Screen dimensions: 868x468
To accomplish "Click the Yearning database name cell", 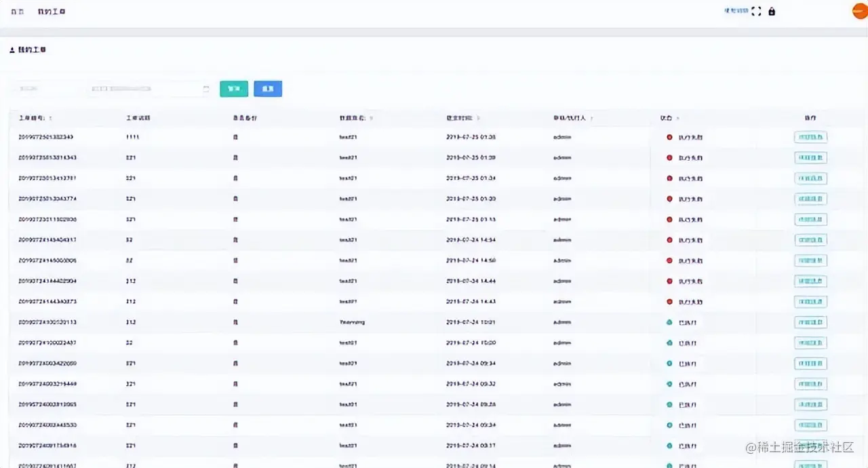I will click(352, 322).
